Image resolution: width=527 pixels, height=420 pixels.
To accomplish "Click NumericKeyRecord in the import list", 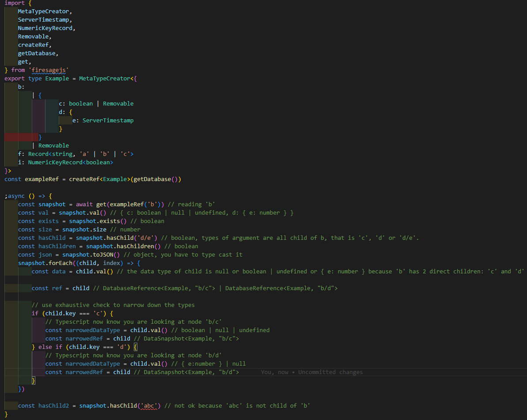I will pos(45,28).
